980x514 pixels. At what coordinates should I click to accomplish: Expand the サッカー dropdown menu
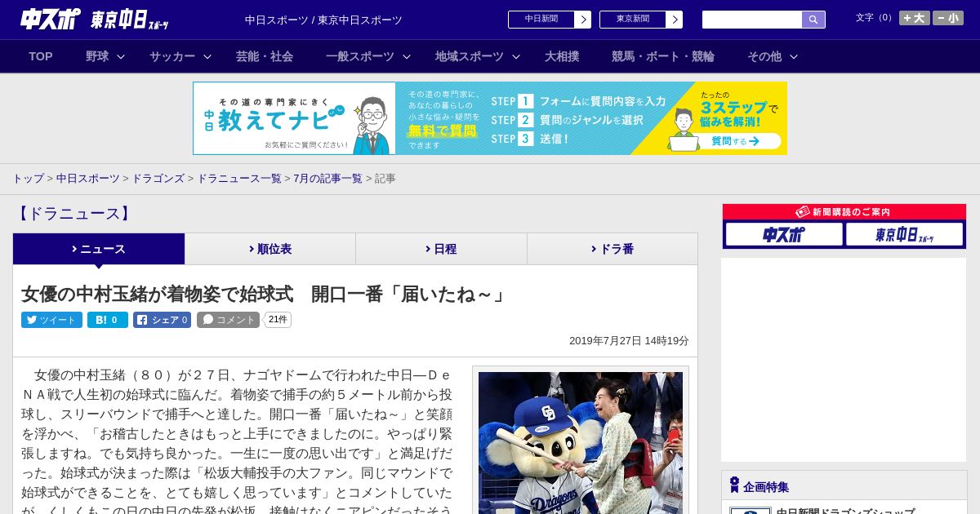pyautogui.click(x=180, y=56)
